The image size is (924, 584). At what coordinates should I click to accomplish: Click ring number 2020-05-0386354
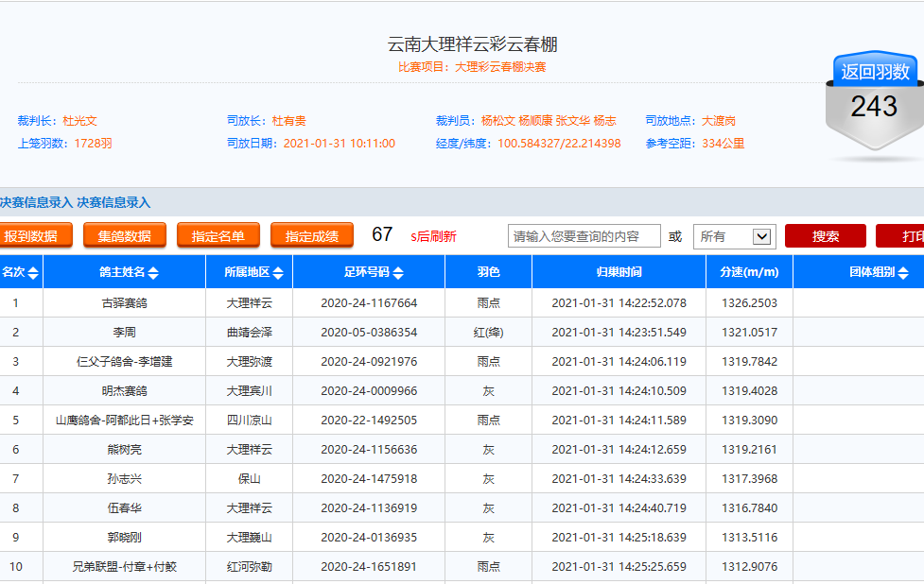[x=369, y=333]
